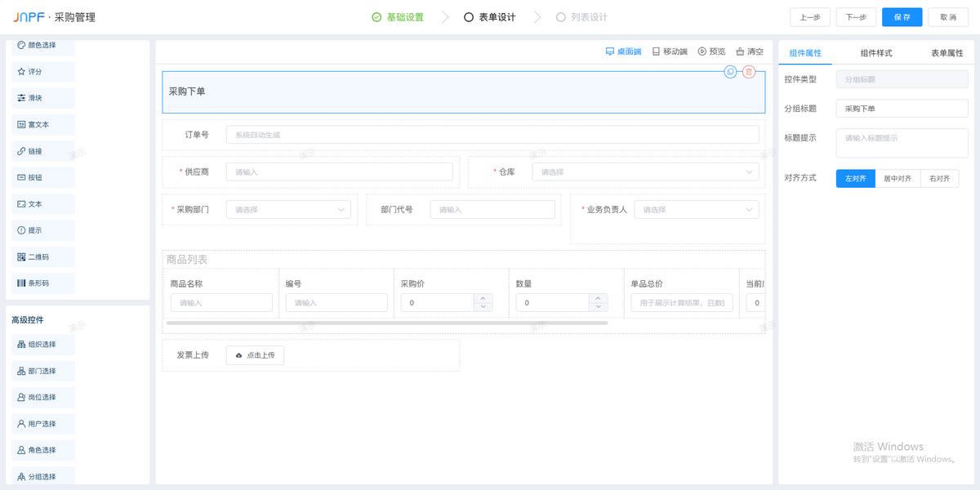Open the warehouse dropdown
Screen dimensions: 980x490
click(645, 172)
